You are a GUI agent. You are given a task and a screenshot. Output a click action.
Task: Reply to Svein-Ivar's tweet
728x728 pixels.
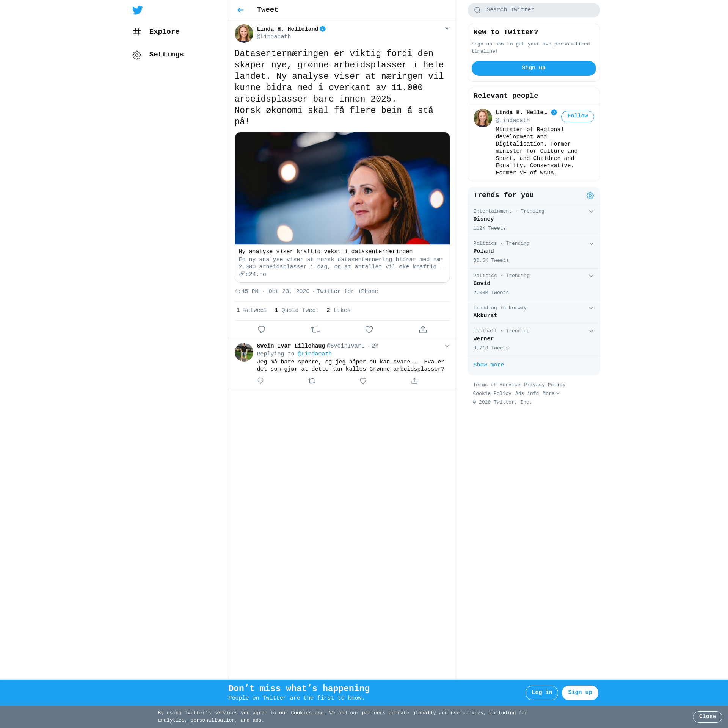coord(260,381)
